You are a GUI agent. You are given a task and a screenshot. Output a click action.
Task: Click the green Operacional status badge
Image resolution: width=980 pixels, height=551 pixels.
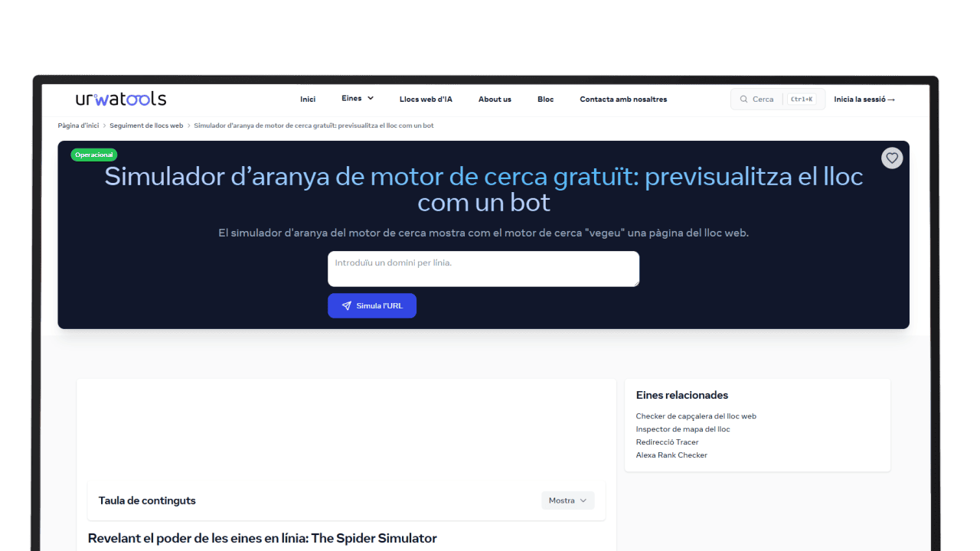pos(94,155)
